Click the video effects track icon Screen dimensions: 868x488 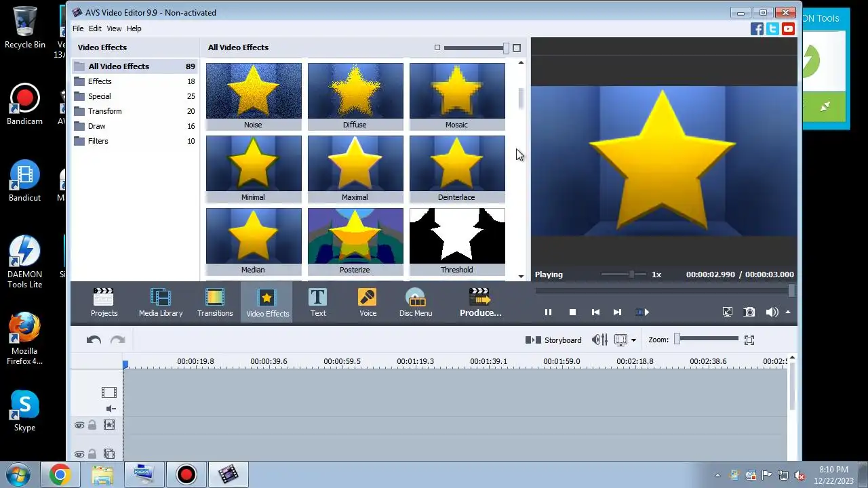point(108,425)
